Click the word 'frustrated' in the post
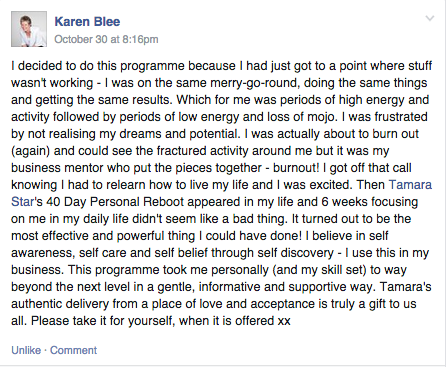Image resolution: width=446 pixels, height=367 pixels. [x=401, y=117]
